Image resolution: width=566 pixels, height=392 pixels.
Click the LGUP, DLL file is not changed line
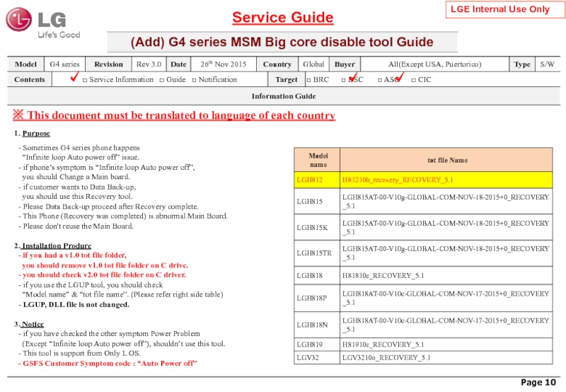[x=74, y=305]
